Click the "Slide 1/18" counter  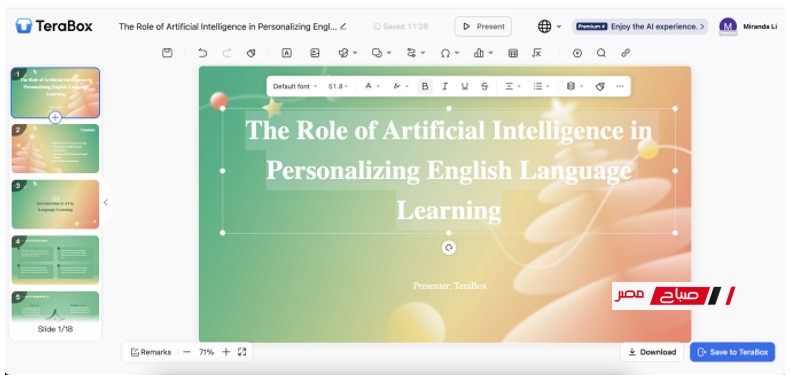pyautogui.click(x=55, y=329)
